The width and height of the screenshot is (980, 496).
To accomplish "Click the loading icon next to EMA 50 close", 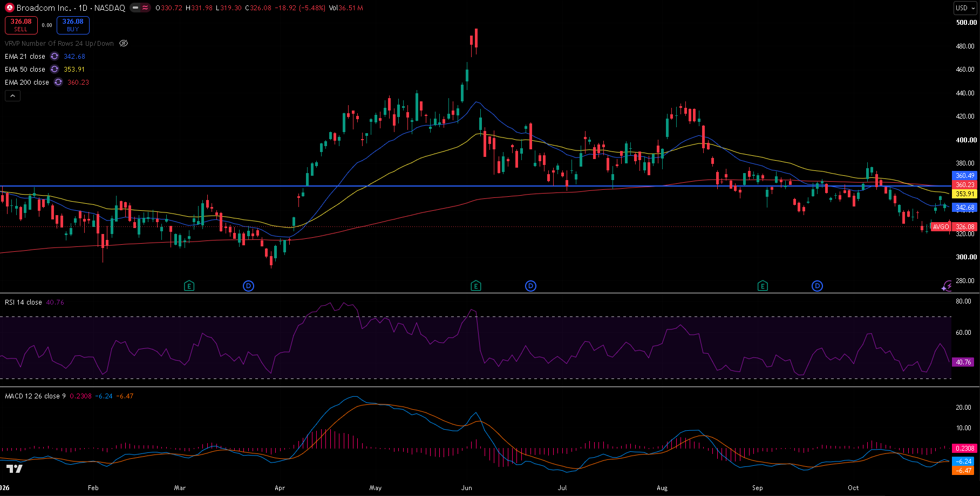I will [55, 70].
